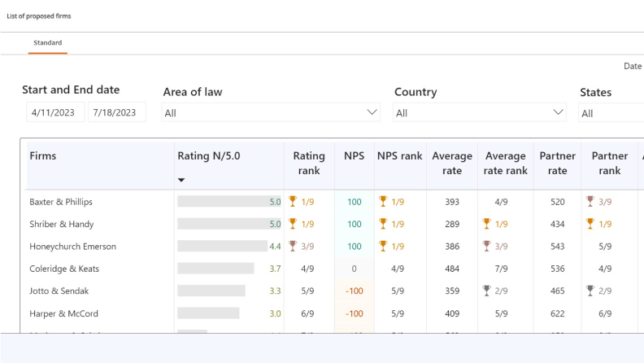This screenshot has height=363, width=644.
Task: Toggle sort arrow under Rating N/5.0
Action: coord(181,180)
